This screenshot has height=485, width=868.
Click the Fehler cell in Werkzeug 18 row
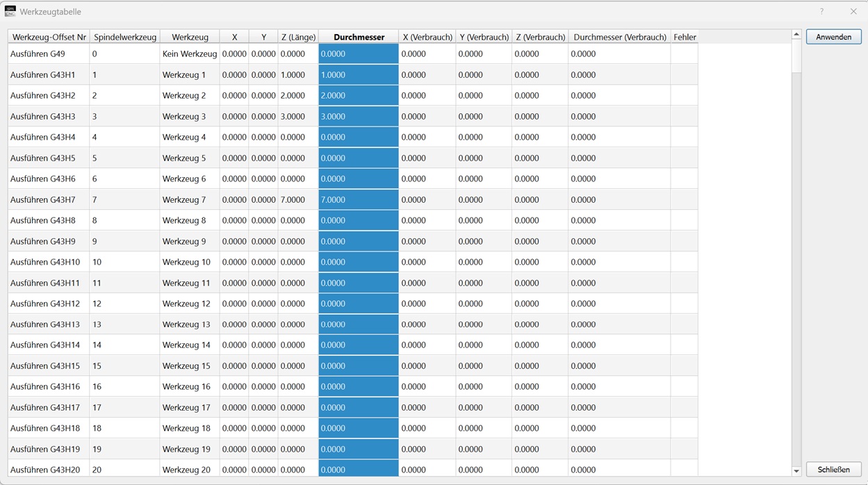[685, 428]
